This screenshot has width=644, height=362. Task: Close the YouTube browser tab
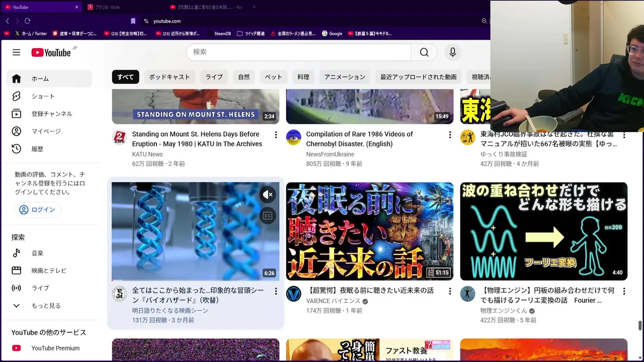click(76, 7)
